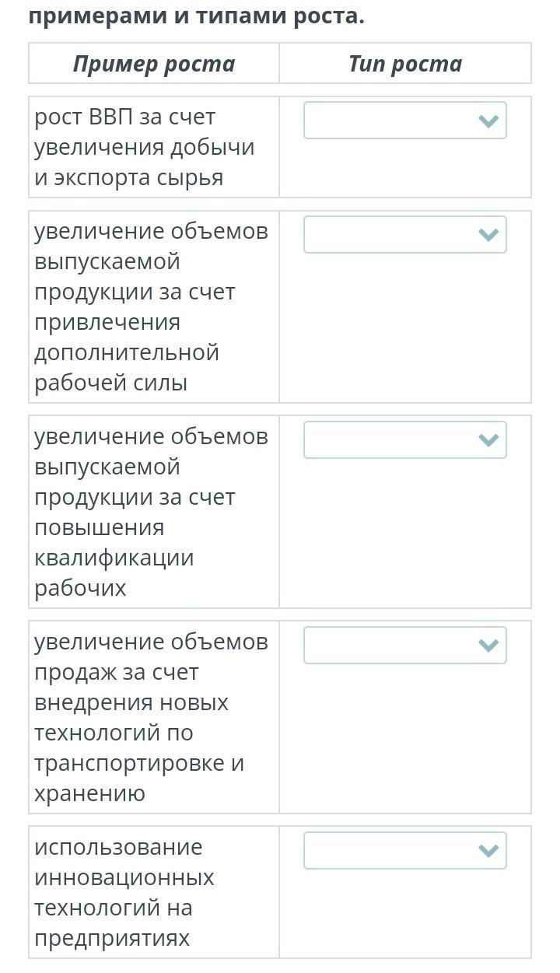Screen dimensions: 560x973
Task: Click chevron arrow in first growth type dropdown
Action: coord(488,121)
